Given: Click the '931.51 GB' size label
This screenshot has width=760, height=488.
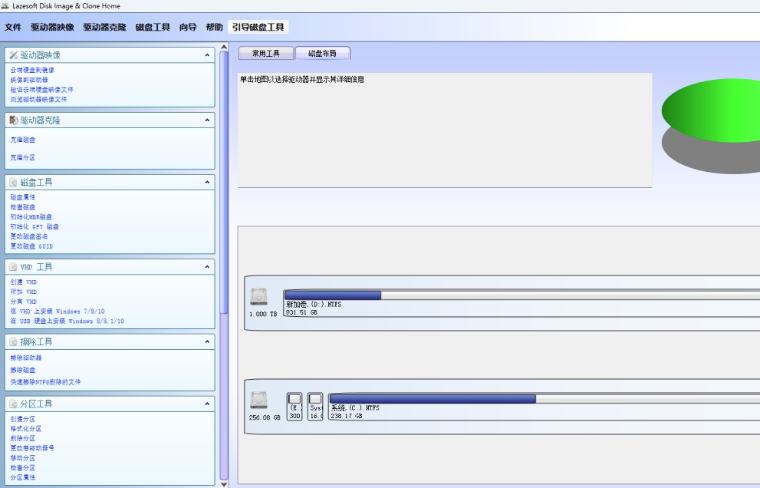Looking at the screenshot, I should (x=301, y=313).
